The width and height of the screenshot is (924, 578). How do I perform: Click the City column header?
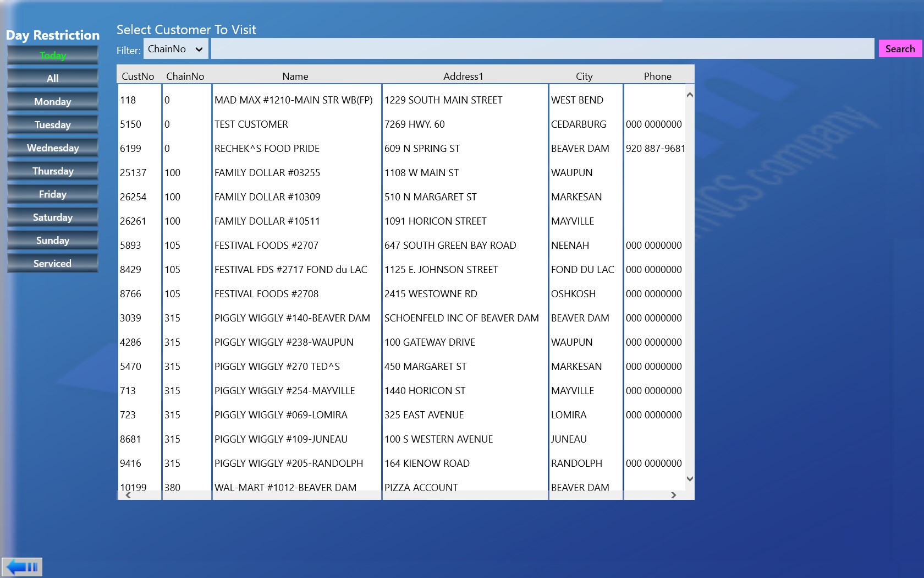(584, 77)
